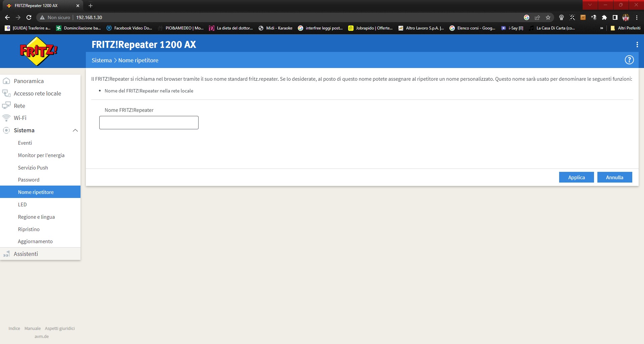Open Aggiornamento page

pos(35,242)
